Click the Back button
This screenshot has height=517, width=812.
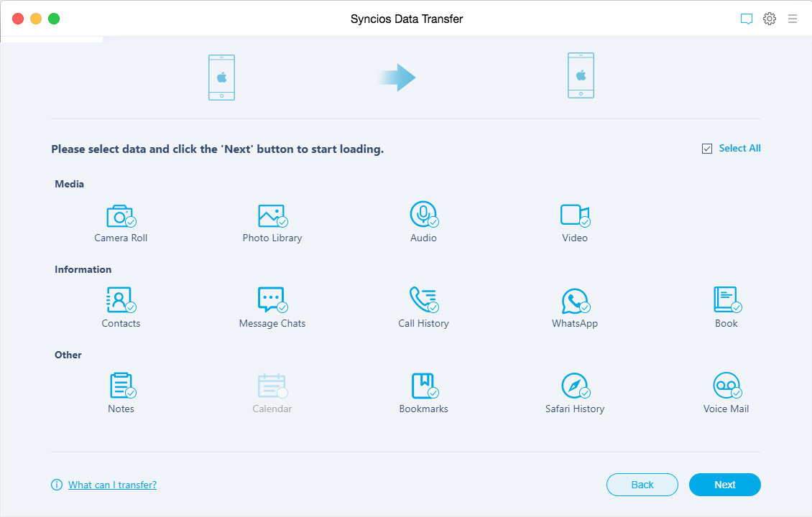point(642,485)
